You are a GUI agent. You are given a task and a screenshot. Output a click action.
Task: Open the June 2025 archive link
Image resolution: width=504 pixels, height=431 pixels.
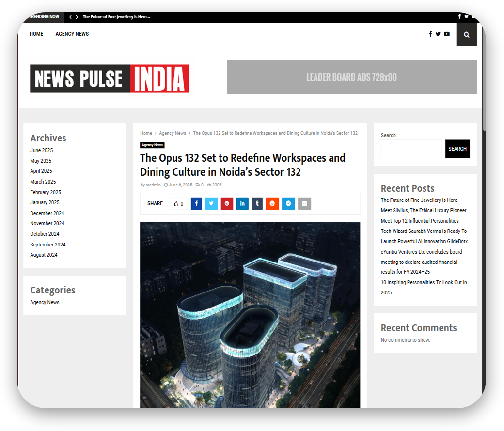click(42, 151)
